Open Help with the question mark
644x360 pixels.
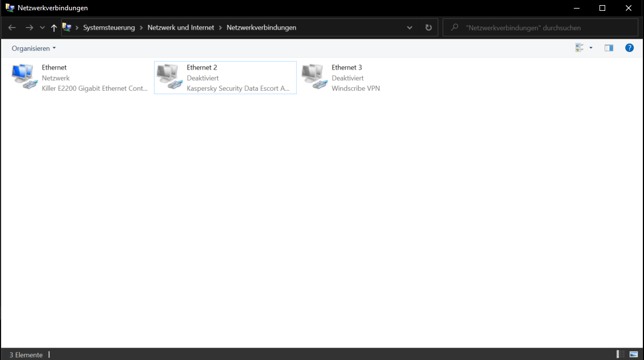pyautogui.click(x=629, y=48)
